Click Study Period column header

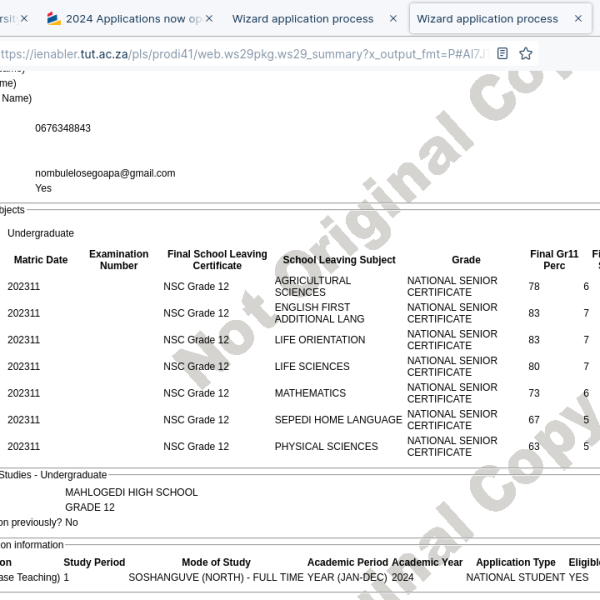coord(94,562)
